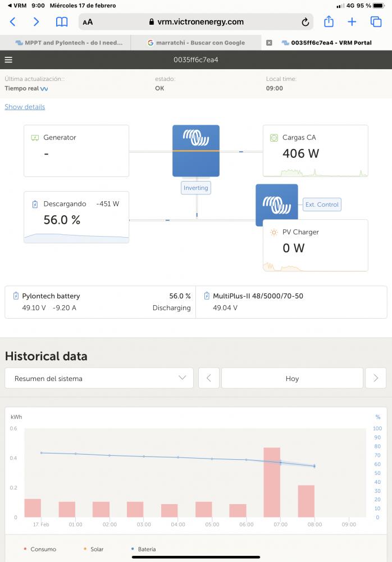Viewport: 392px width, 562px height.
Task: Click the Pylontech battery icon
Action: click(x=16, y=296)
